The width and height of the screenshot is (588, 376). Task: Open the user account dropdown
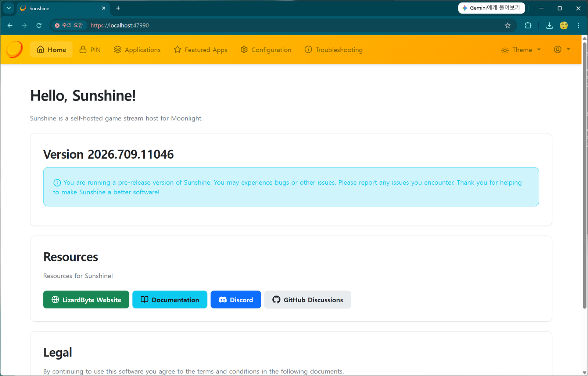(x=562, y=50)
